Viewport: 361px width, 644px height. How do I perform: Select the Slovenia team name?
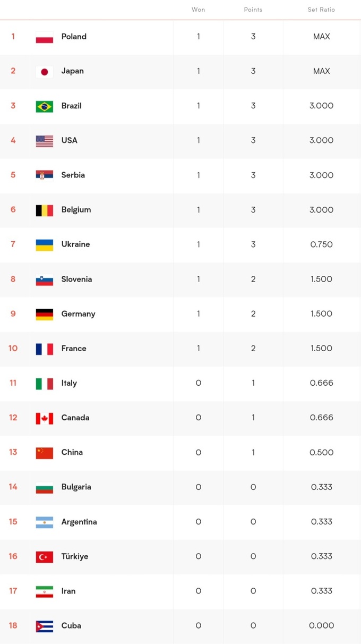pos(76,279)
